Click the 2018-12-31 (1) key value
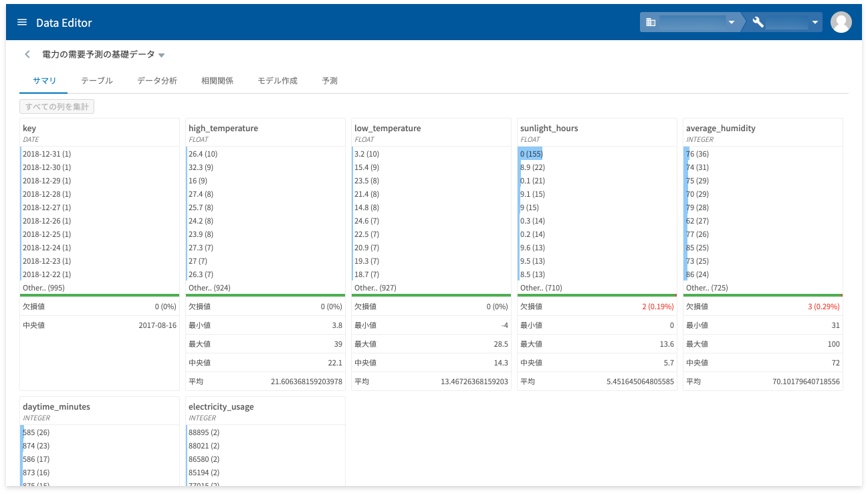Screen dimensions: 868x494 pos(47,154)
